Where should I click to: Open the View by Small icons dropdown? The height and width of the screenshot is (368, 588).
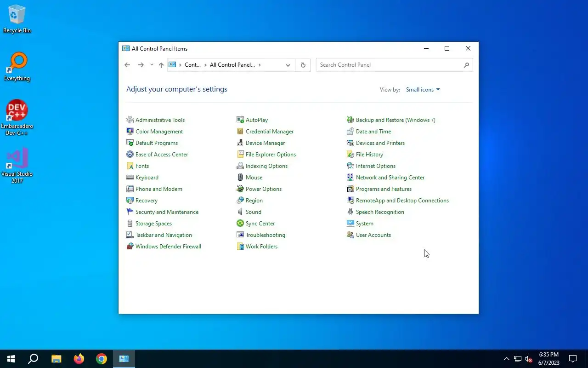tap(423, 90)
